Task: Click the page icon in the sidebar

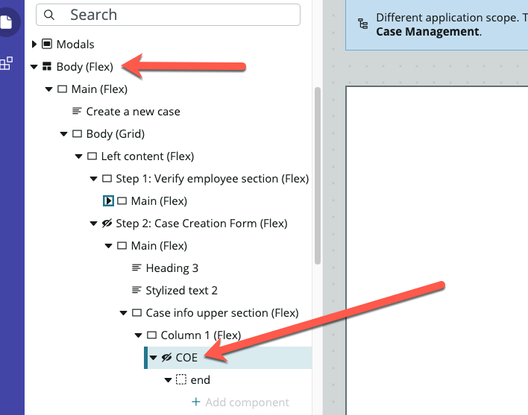Action: tap(6, 22)
